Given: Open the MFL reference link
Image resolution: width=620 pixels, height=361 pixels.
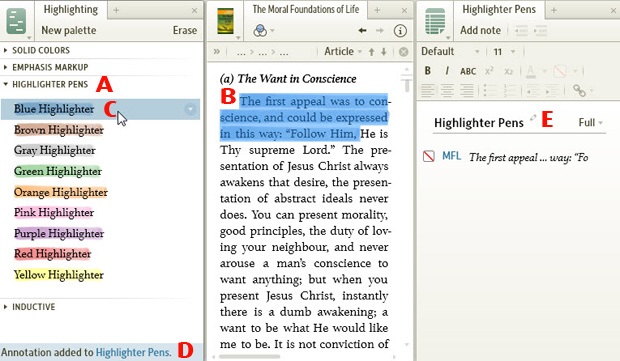Looking at the screenshot, I should coord(451,156).
